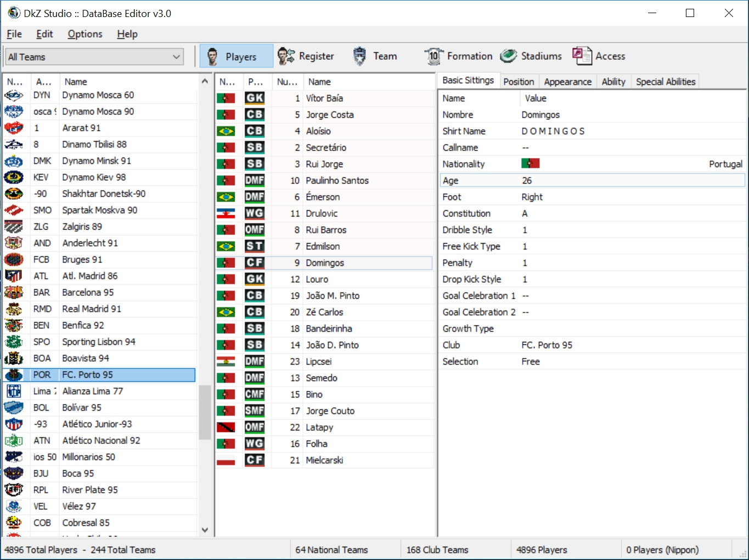Switch to the Ability tab
749x560 pixels.
point(613,82)
